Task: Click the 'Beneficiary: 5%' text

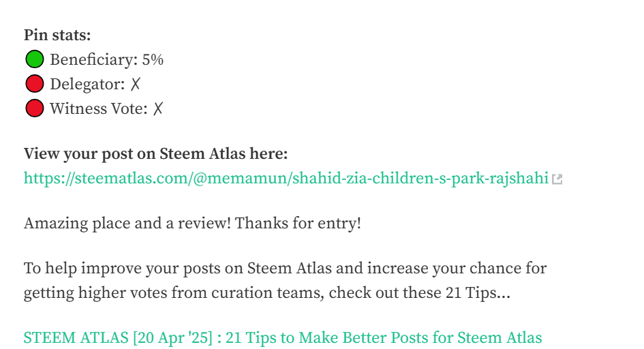Action: tap(107, 59)
